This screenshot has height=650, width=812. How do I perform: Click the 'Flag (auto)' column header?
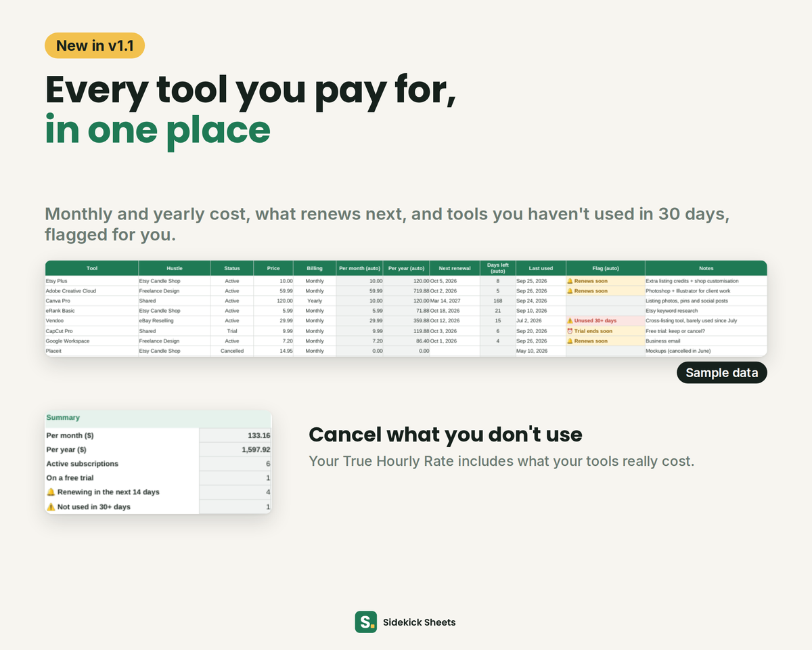click(605, 268)
